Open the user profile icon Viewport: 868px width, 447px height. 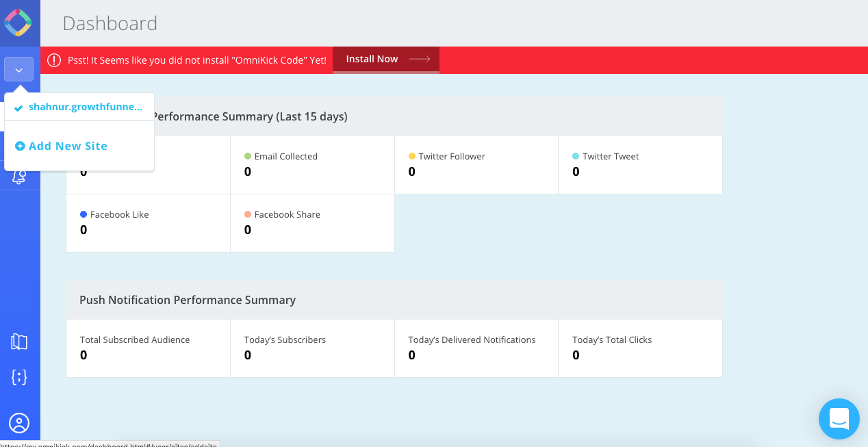click(x=19, y=423)
